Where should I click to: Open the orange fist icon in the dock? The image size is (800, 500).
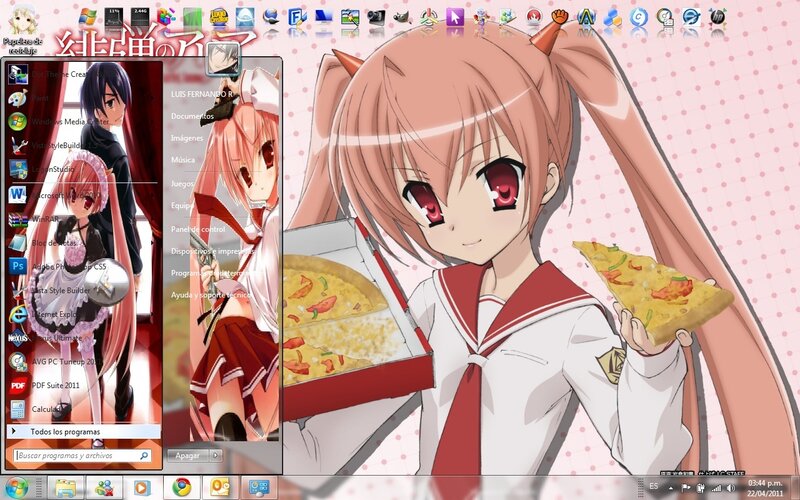(560, 17)
